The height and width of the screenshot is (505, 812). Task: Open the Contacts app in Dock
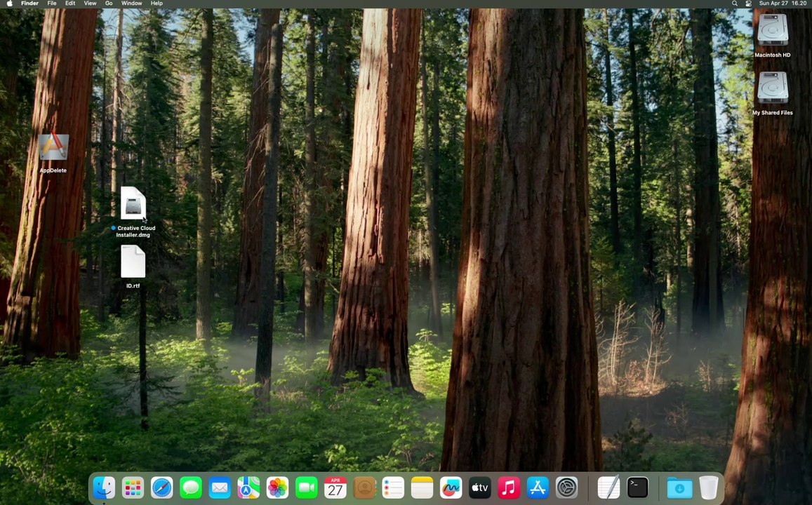[364, 487]
